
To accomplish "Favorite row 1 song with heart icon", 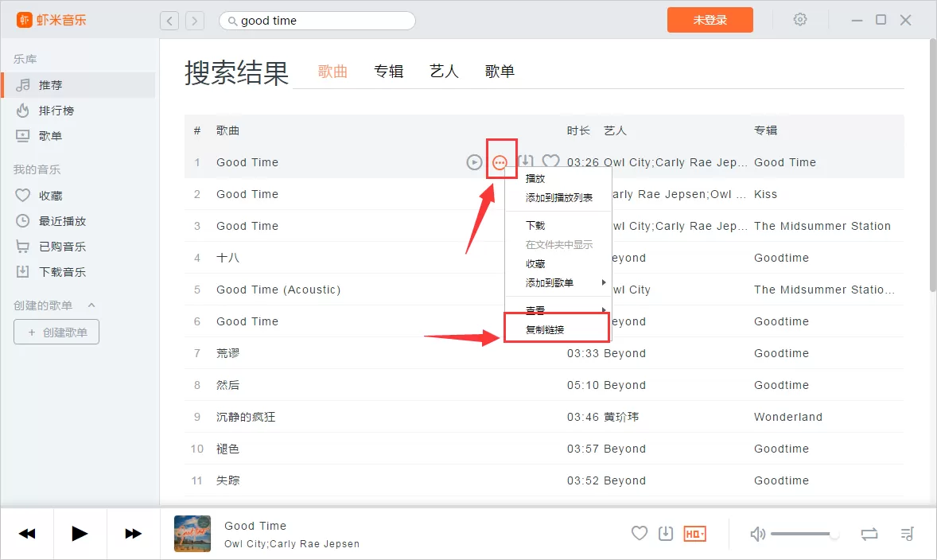I will pos(550,161).
